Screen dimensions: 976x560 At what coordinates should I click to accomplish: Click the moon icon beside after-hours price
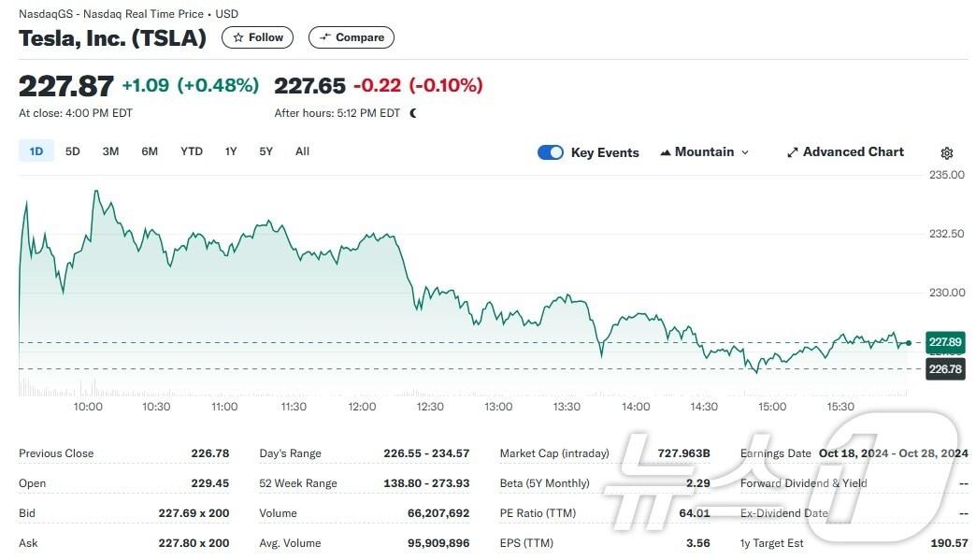tap(412, 112)
